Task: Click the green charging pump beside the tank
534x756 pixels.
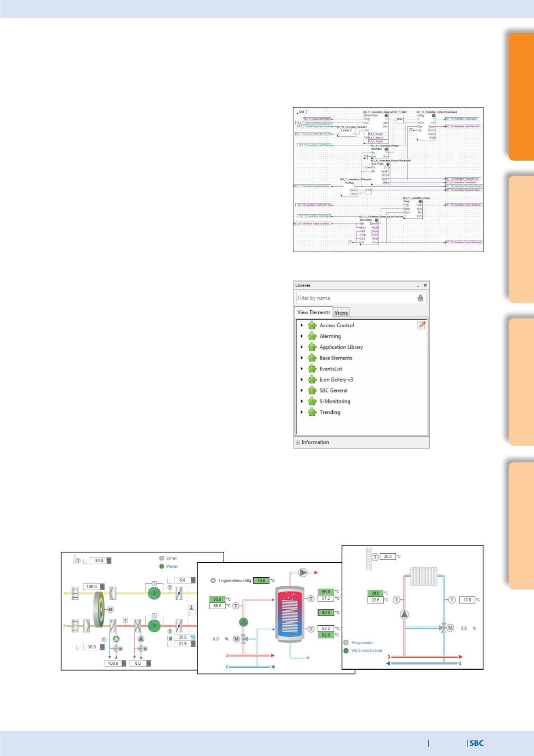Action: pyautogui.click(x=244, y=622)
